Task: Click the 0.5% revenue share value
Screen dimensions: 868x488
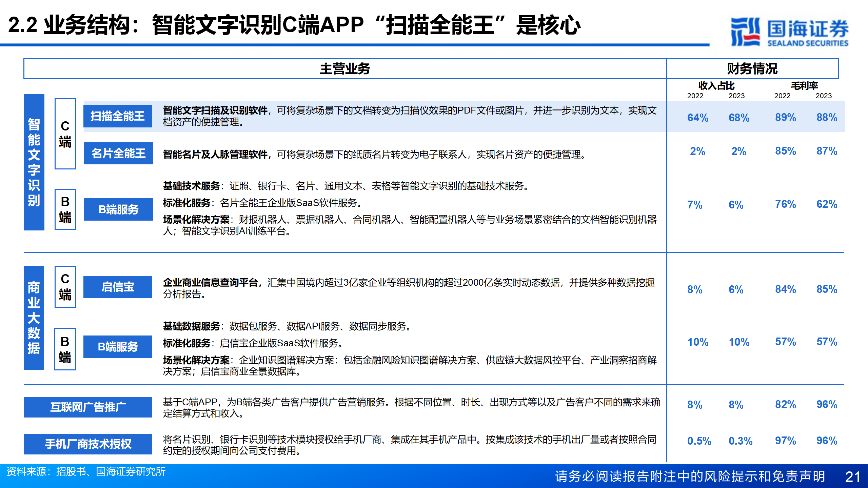Action: (699, 441)
